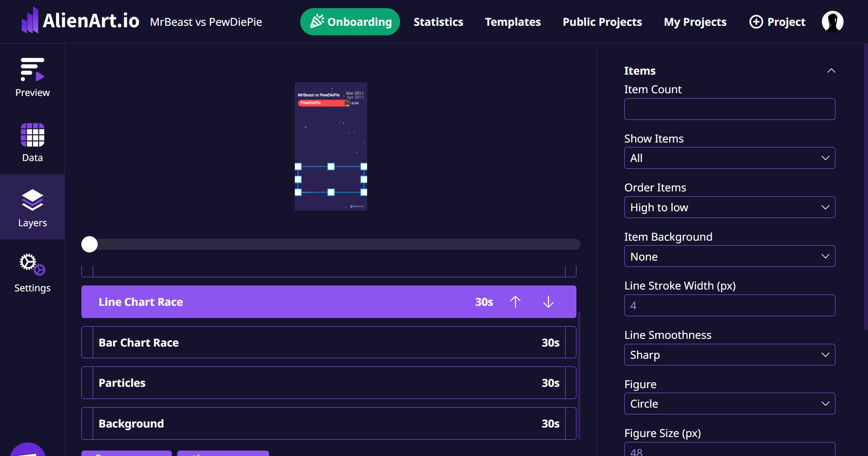Open the user profile avatar
This screenshot has width=868, height=456.
click(833, 22)
